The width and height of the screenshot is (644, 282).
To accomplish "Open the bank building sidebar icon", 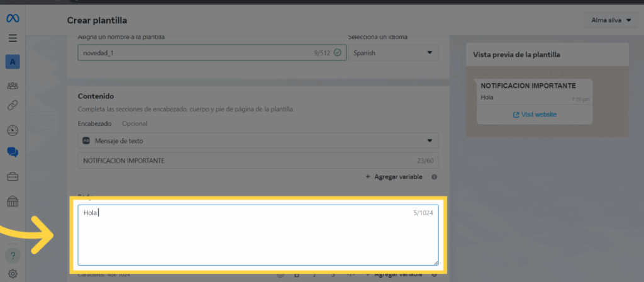I will pos(13,201).
